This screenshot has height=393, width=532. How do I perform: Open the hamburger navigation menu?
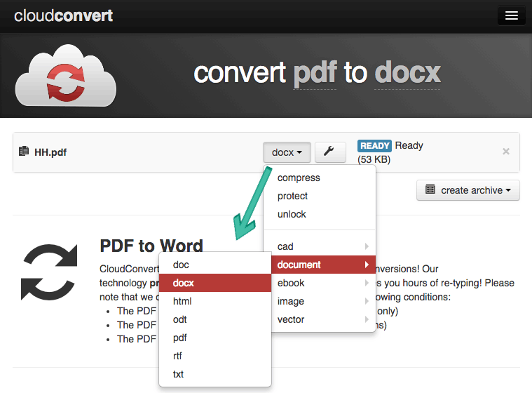tap(511, 15)
